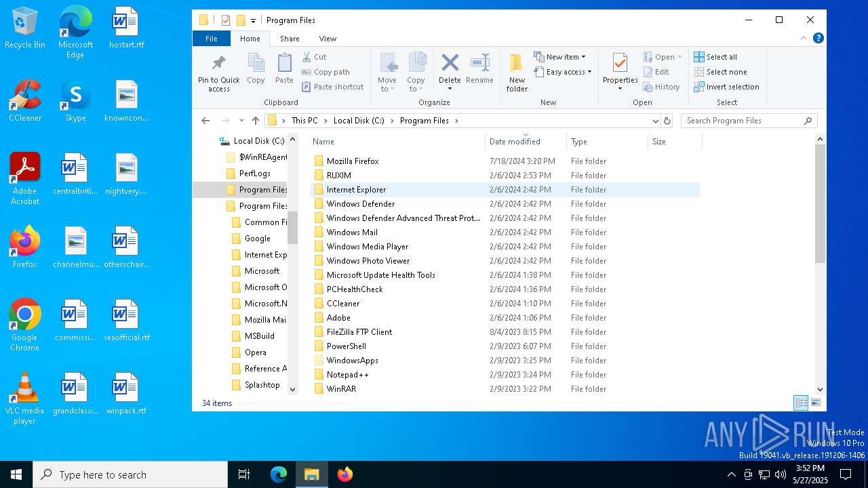This screenshot has height=488, width=868.
Task: Go up one folder level arrow
Action: point(256,121)
